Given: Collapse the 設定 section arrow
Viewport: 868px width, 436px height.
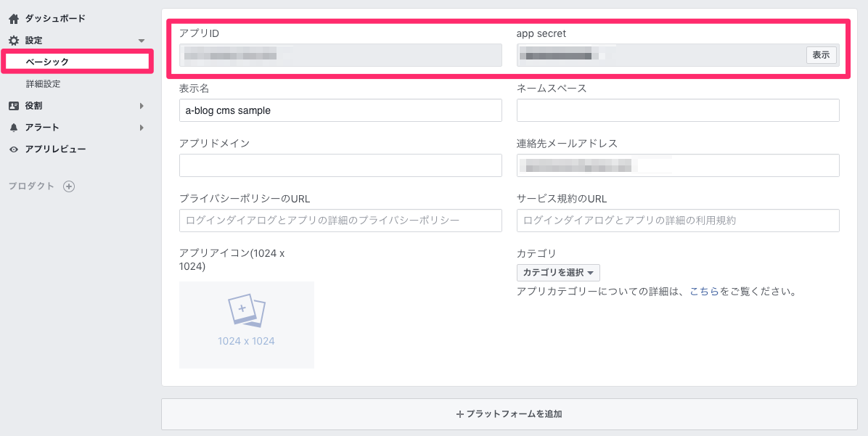Looking at the screenshot, I should pyautogui.click(x=142, y=41).
